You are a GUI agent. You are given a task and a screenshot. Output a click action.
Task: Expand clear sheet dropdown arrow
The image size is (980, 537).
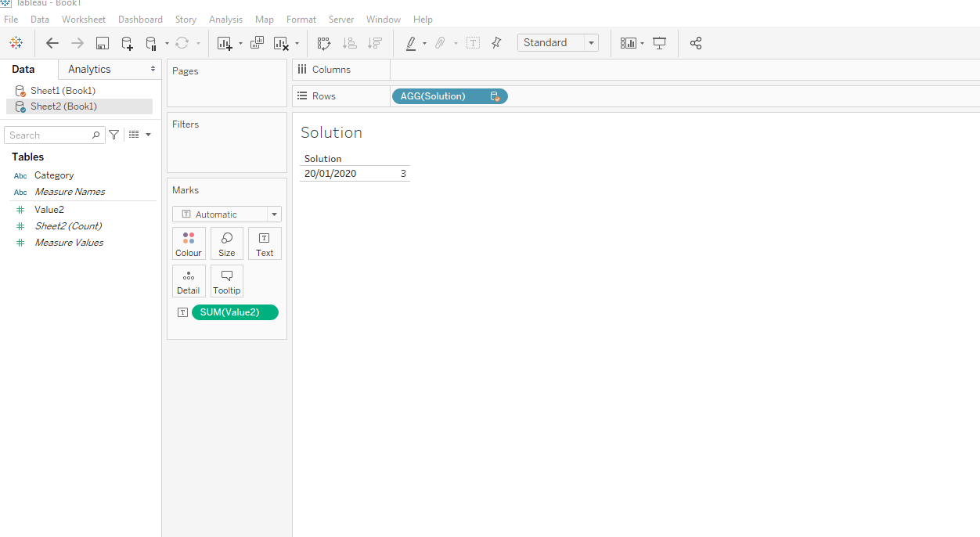point(297,43)
